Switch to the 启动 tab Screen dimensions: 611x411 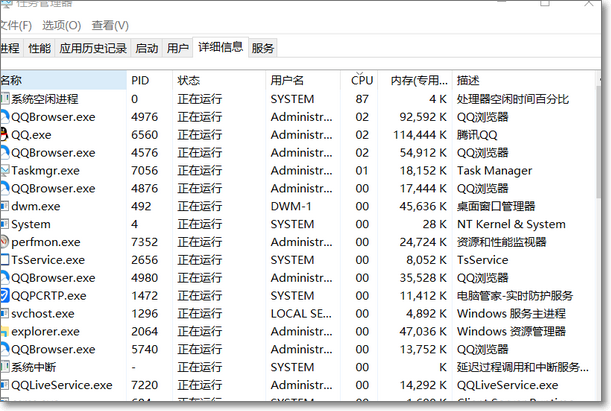pyautogui.click(x=147, y=48)
